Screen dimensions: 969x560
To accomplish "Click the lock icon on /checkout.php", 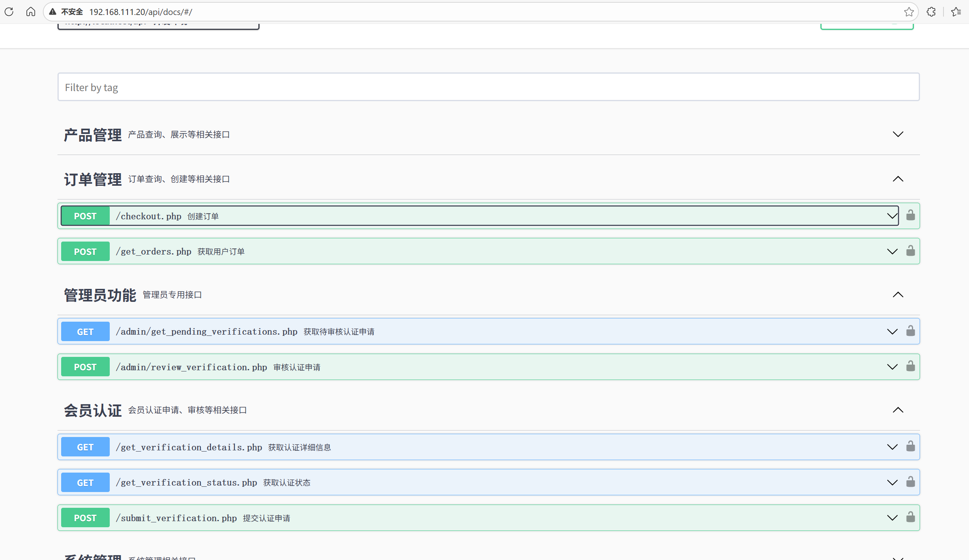I will pos(910,215).
